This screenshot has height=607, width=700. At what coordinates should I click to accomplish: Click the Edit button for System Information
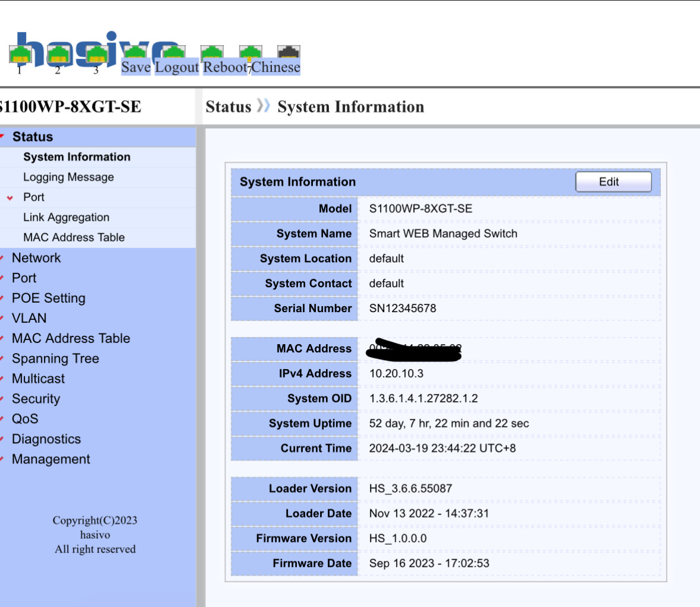[613, 182]
